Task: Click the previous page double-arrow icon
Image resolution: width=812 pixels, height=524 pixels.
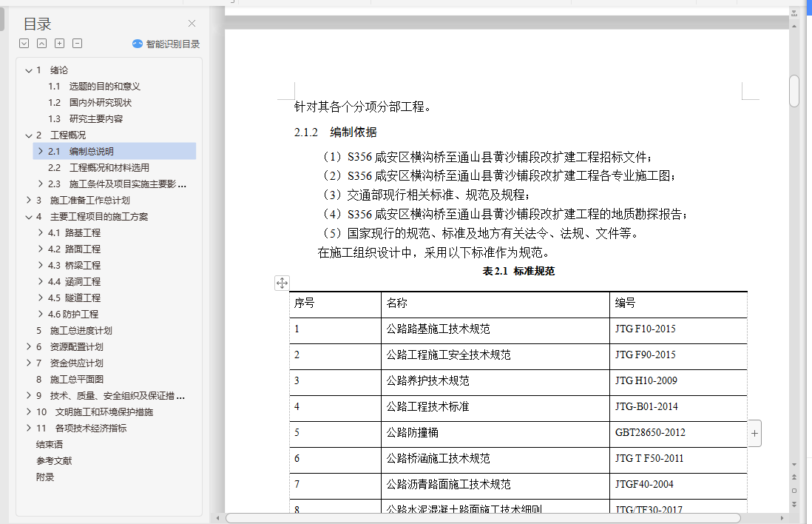Action: coord(794,477)
